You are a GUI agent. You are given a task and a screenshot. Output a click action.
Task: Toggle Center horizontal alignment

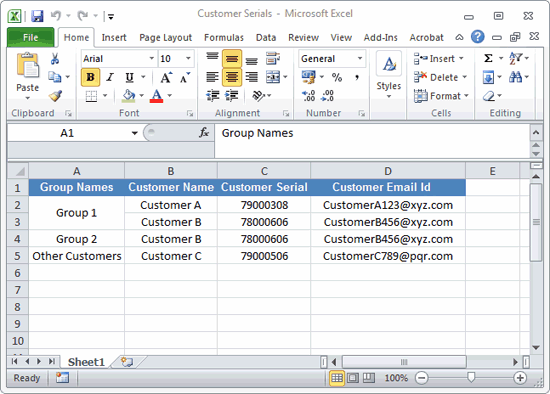click(x=232, y=77)
